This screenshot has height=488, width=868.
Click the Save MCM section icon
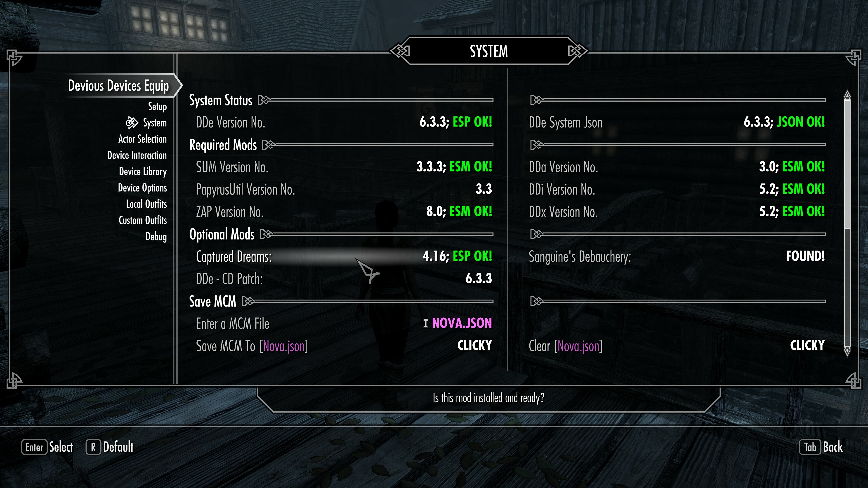(x=250, y=302)
